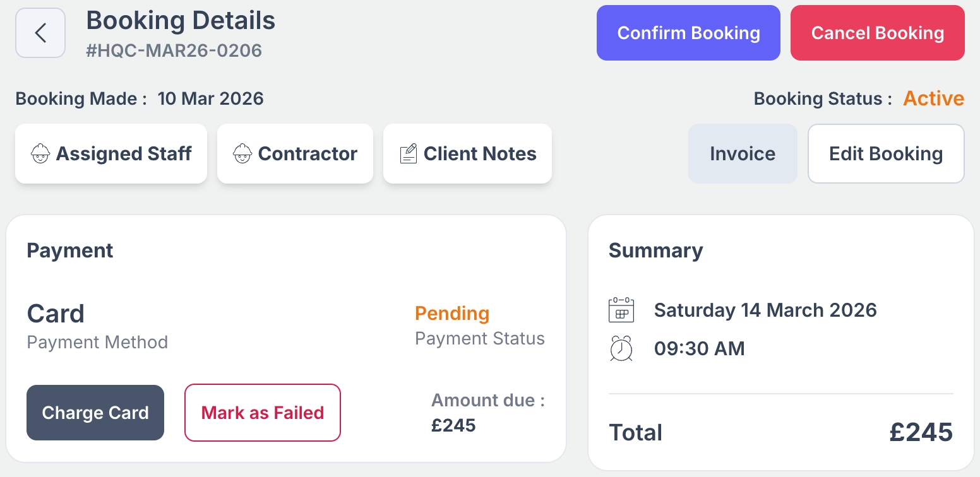The image size is (980, 477).
Task: Click the Saturday 14 March 2026 date
Action: click(x=765, y=310)
